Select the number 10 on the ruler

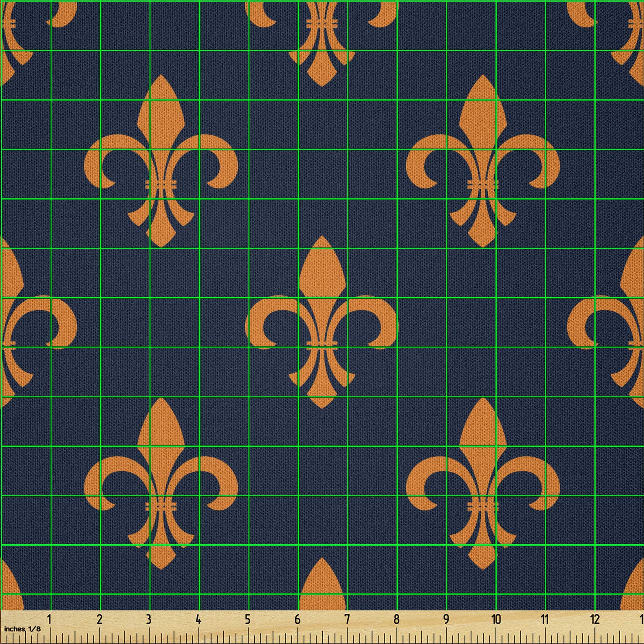coord(495,619)
